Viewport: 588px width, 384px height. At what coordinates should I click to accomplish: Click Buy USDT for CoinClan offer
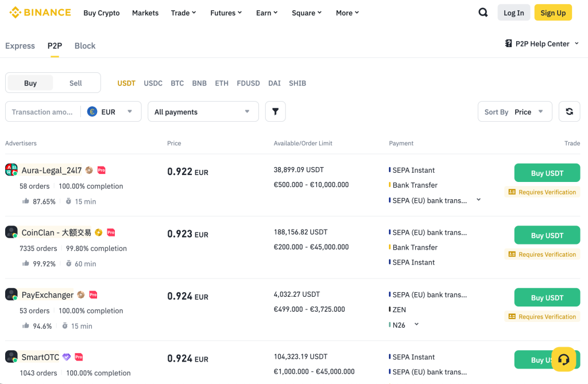[547, 235]
